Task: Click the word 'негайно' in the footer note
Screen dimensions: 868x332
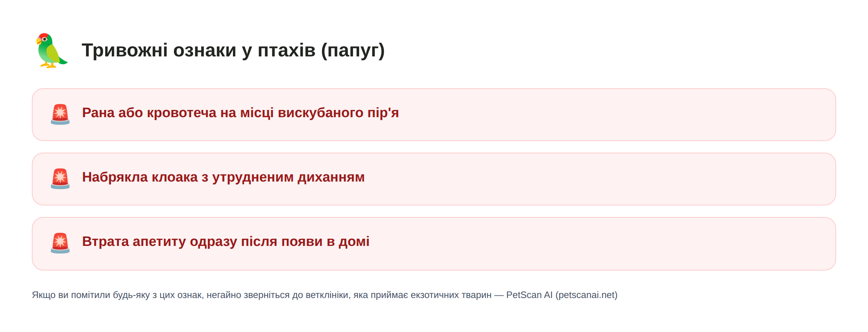Action: click(224, 295)
